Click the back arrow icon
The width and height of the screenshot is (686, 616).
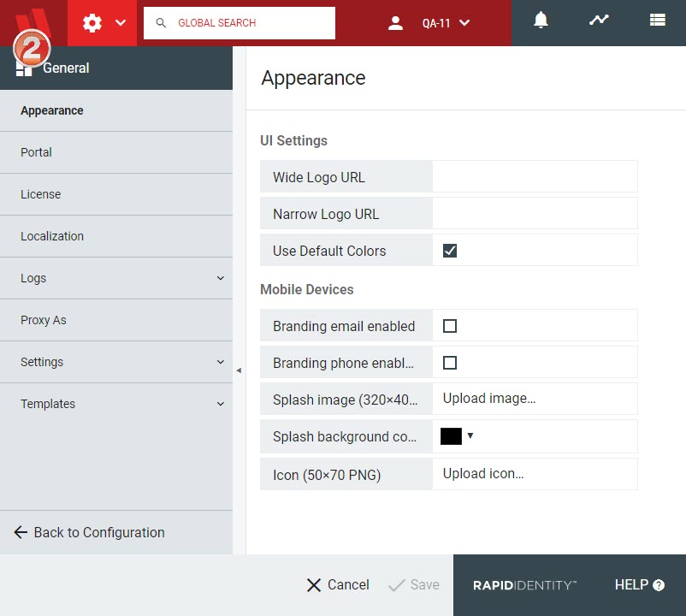(21, 532)
